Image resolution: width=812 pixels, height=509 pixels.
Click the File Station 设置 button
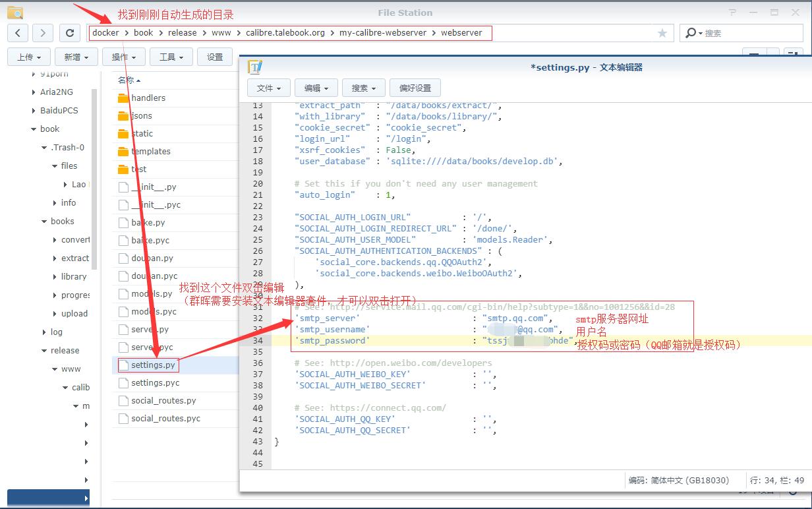coord(215,57)
